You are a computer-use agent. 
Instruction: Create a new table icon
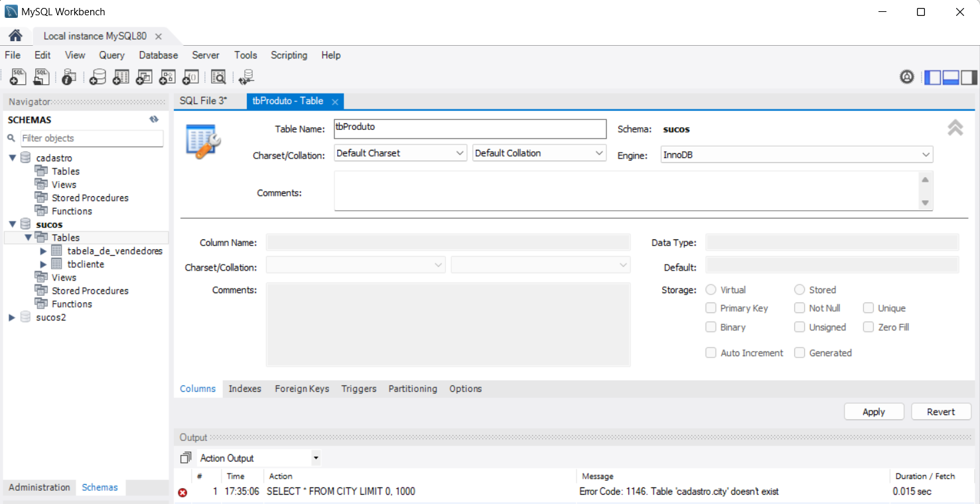(x=121, y=77)
